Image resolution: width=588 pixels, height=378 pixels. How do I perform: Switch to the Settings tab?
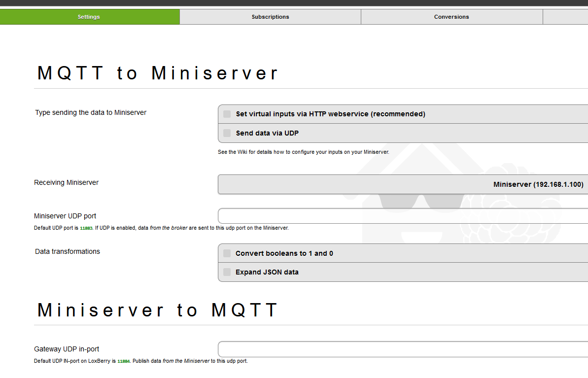pyautogui.click(x=89, y=17)
